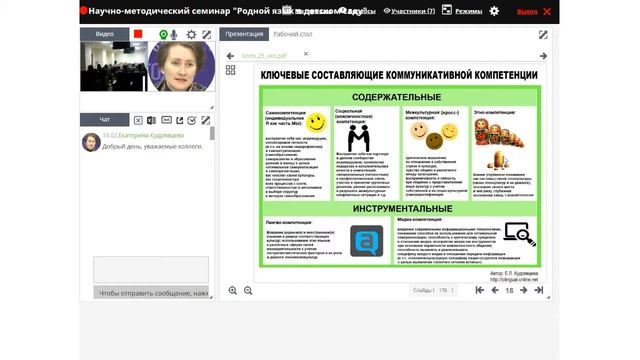This screenshot has height=360, width=640.
Task: Jump to the last slide
Action: [539, 290]
